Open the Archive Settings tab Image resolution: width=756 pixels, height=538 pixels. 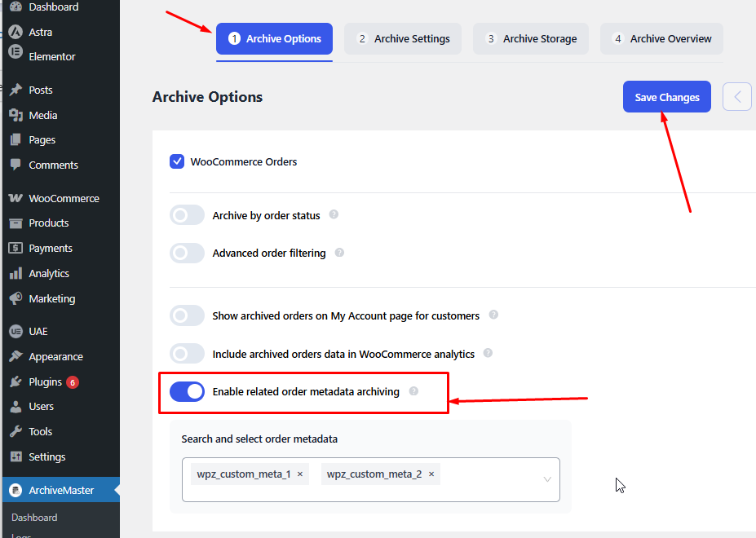tap(403, 38)
